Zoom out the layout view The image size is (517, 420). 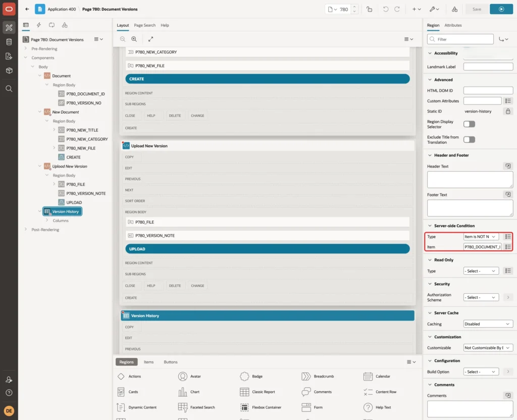122,39
